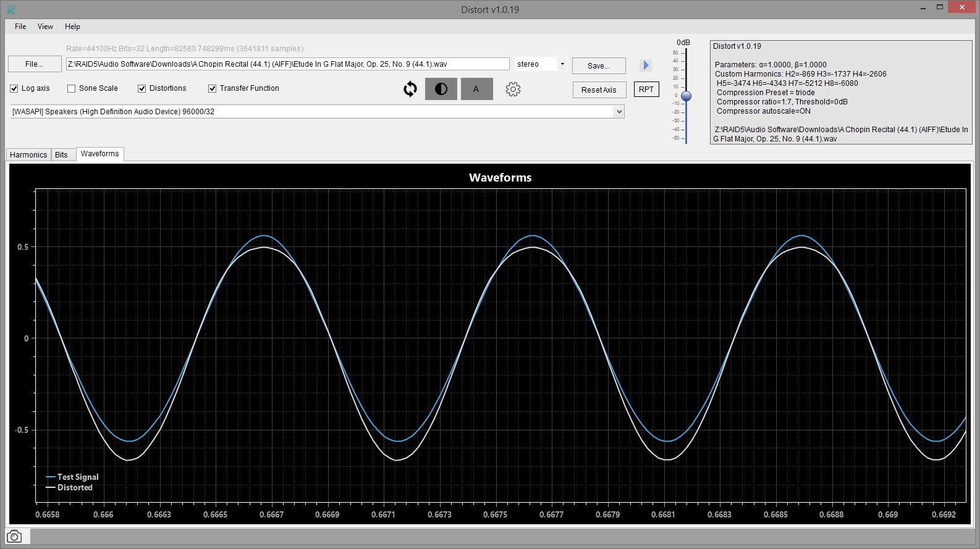This screenshot has height=549, width=980.
Task: Click the -50 dB mark on volume scale
Action: [x=675, y=138]
